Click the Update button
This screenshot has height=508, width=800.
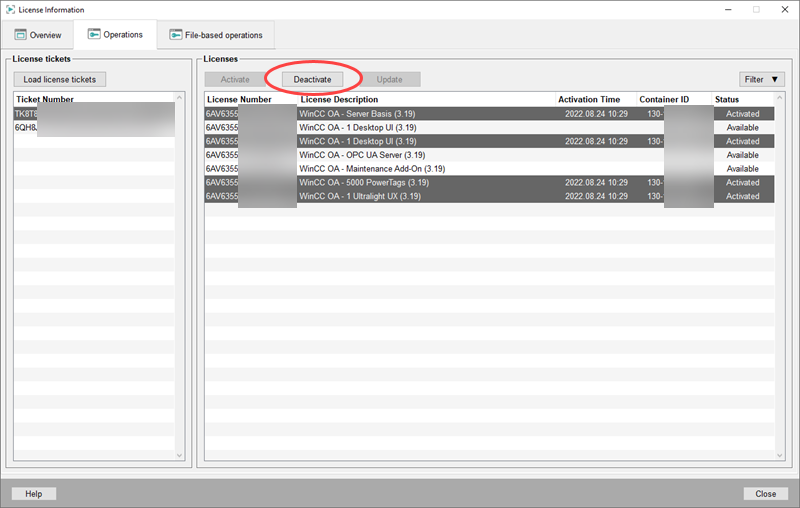390,79
